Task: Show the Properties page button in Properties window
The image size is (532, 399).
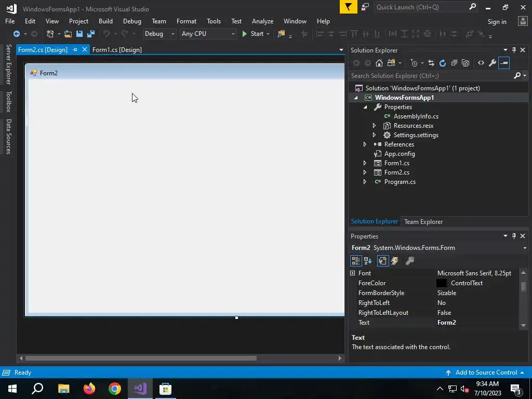Action: tap(383, 261)
